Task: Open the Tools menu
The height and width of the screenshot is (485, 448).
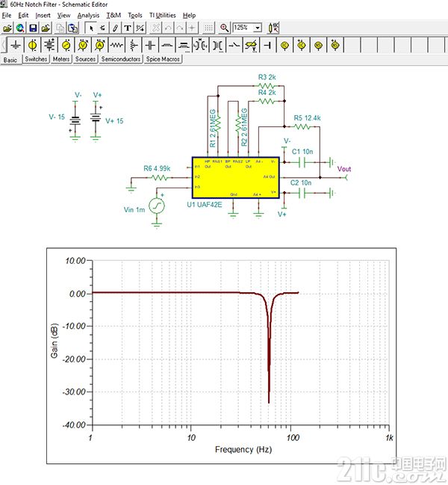Action: 135,15
